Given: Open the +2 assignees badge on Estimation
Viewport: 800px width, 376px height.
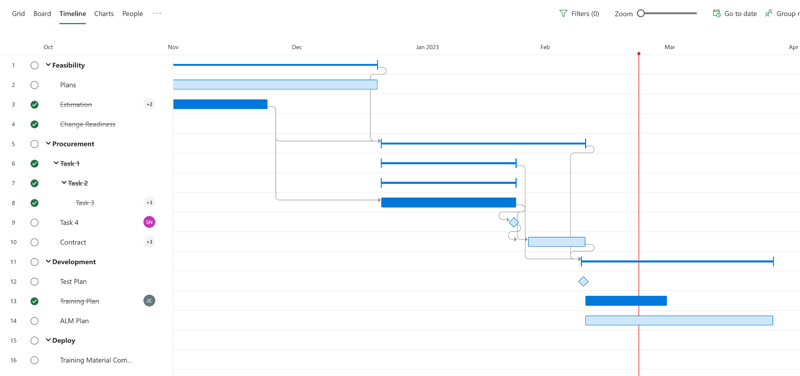Looking at the screenshot, I should click(x=149, y=105).
